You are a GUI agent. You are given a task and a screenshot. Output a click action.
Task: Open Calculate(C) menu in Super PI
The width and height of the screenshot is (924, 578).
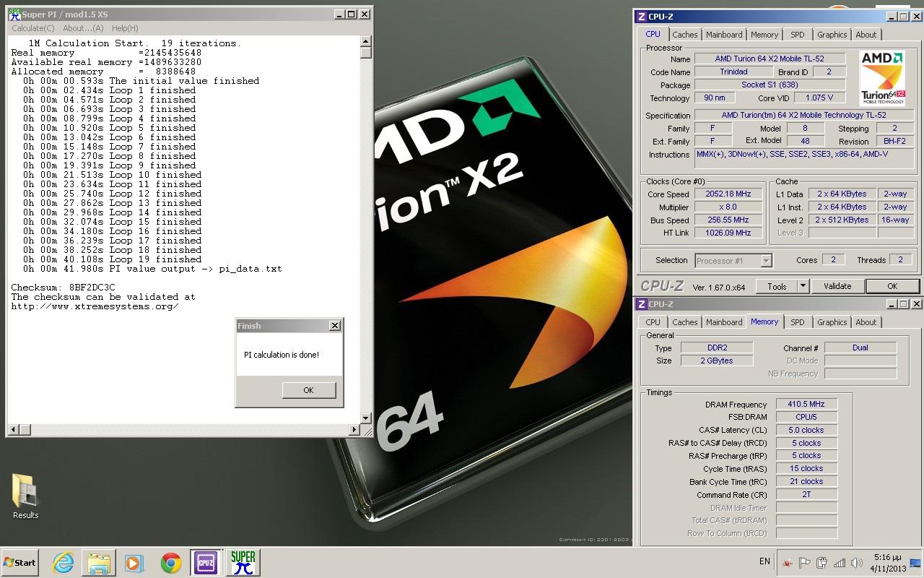click(x=33, y=28)
